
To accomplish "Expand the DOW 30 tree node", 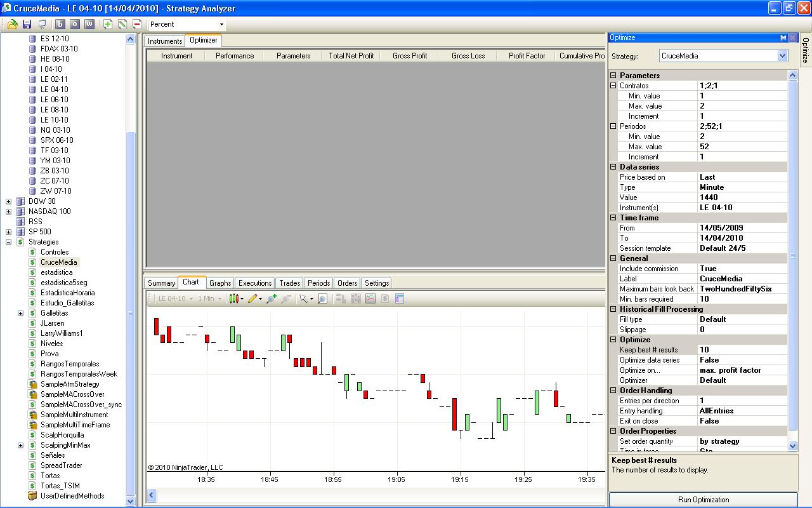I will pyautogui.click(x=8, y=201).
